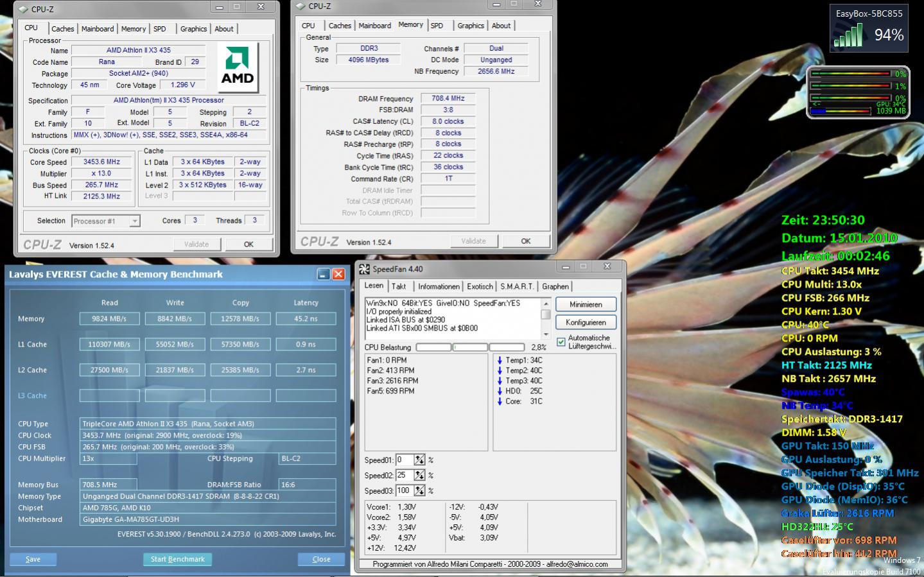Click the SpeedFan log scrollbar up arrow

tap(546, 303)
